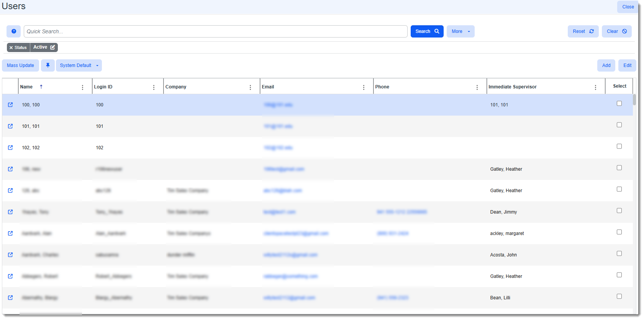644x320 pixels.
Task: Remove the Status filter with X icon
Action: pyautogui.click(x=11, y=48)
